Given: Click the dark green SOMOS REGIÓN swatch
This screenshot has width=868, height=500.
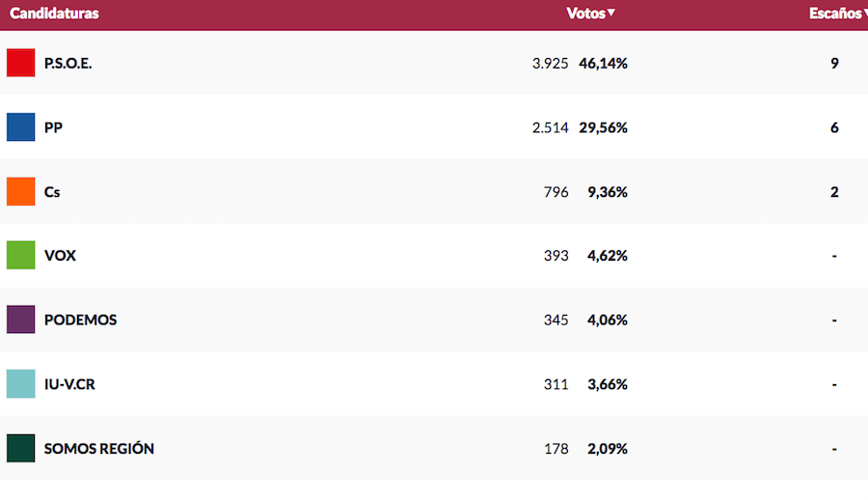Looking at the screenshot, I should point(20,448).
